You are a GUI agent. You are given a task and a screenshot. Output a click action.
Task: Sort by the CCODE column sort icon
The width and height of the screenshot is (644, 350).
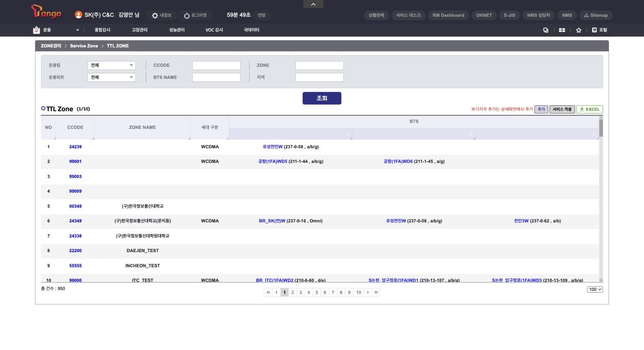tap(90, 127)
